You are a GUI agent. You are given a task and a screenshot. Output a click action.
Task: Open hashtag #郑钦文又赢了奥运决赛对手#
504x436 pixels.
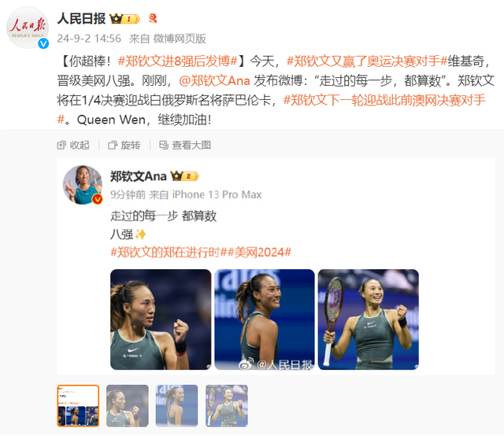tap(367, 61)
